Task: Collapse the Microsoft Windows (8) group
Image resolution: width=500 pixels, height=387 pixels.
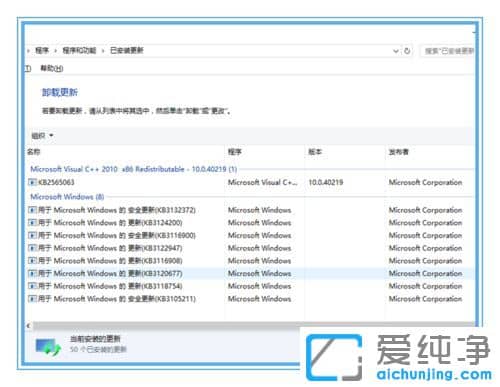Action: click(67, 197)
